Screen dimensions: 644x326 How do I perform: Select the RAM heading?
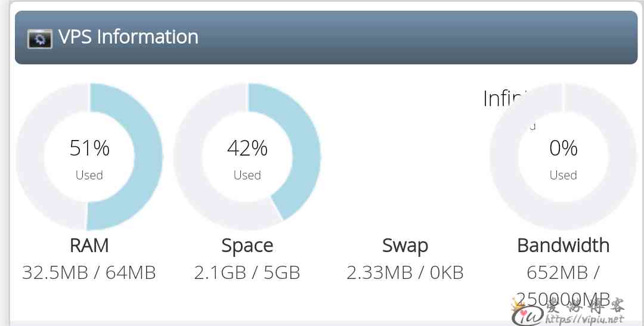pyautogui.click(x=89, y=246)
